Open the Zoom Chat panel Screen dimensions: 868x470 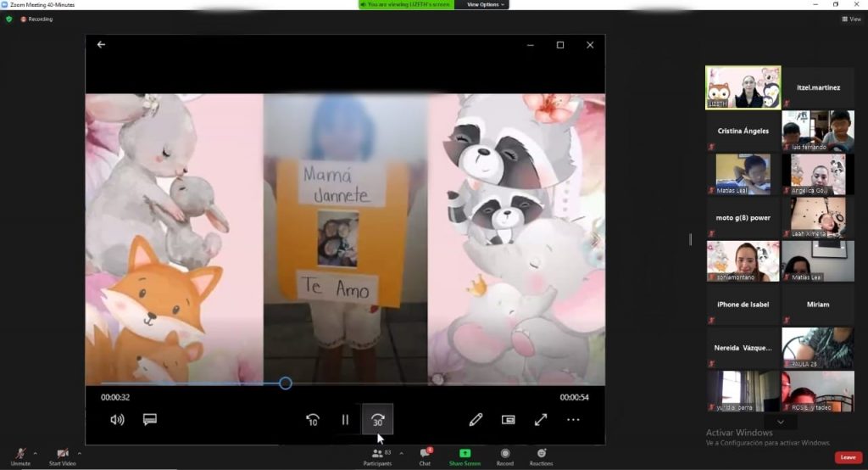425,456
